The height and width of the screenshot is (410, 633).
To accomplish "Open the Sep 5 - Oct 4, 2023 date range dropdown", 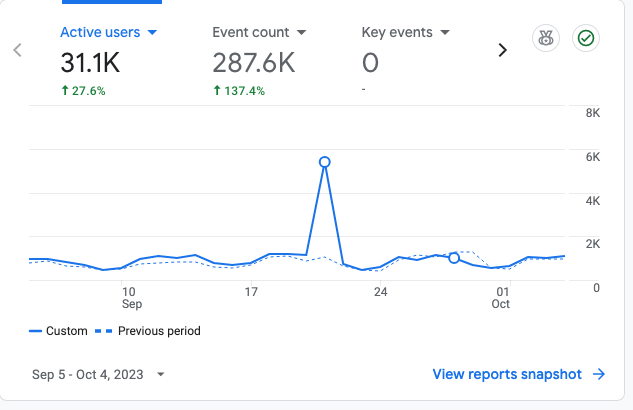I will (98, 374).
